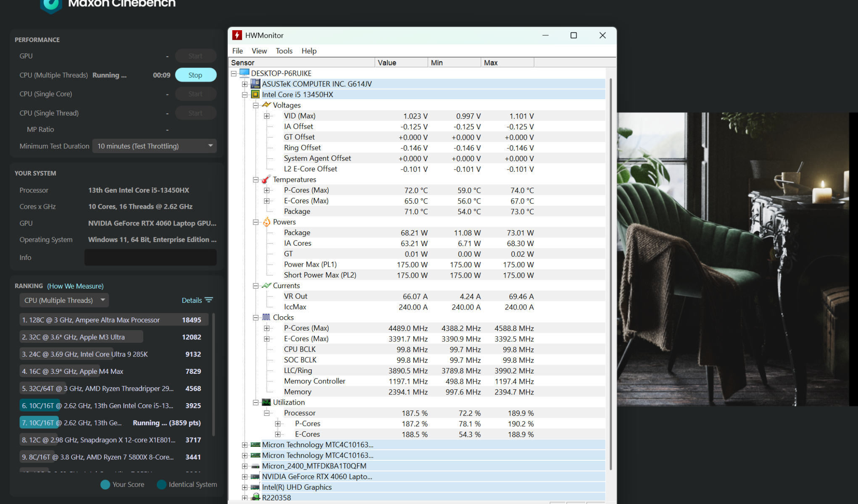Open the Tools menu in HWMonitor
This screenshot has width=858, height=504.
pyautogui.click(x=284, y=51)
